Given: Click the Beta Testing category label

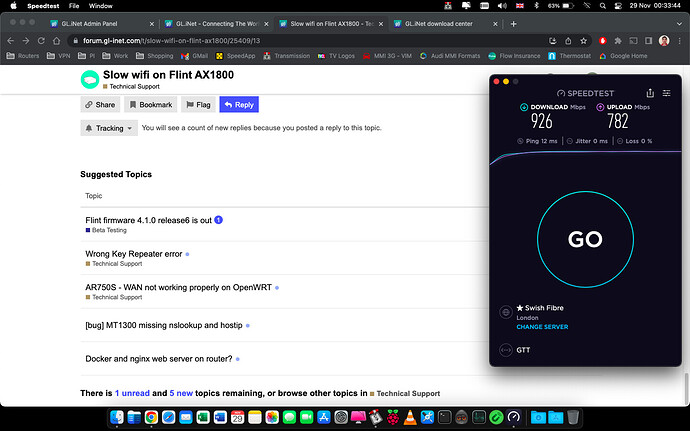Looking at the screenshot, I should pos(106,230).
